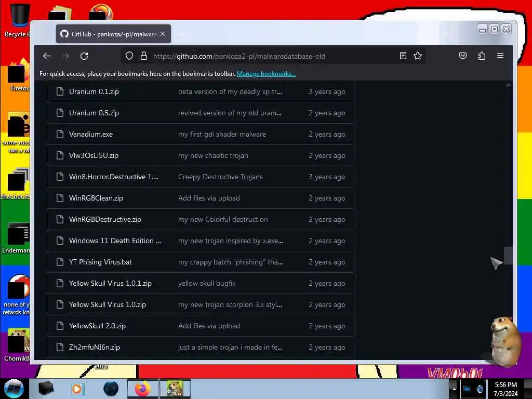Open commit 'yellow skull bugfix'
532x399 pixels.
(207, 283)
